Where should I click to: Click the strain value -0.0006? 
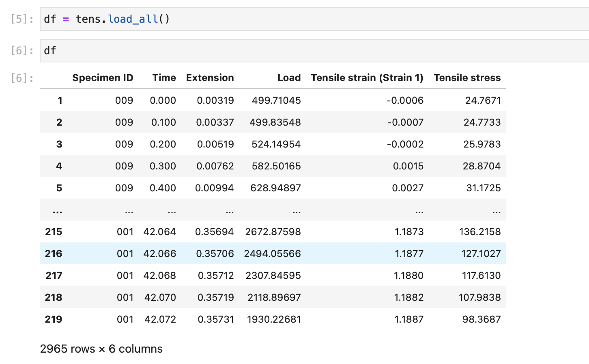[x=405, y=101]
